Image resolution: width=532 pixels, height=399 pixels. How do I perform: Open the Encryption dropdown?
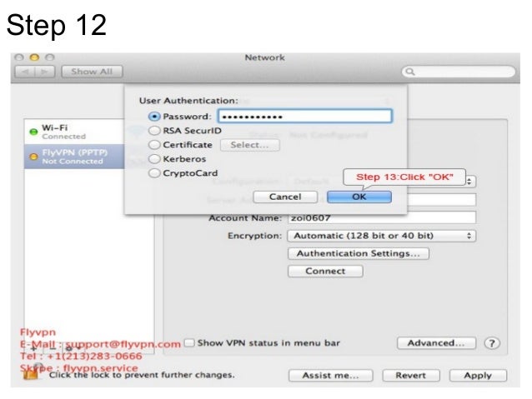click(x=382, y=236)
